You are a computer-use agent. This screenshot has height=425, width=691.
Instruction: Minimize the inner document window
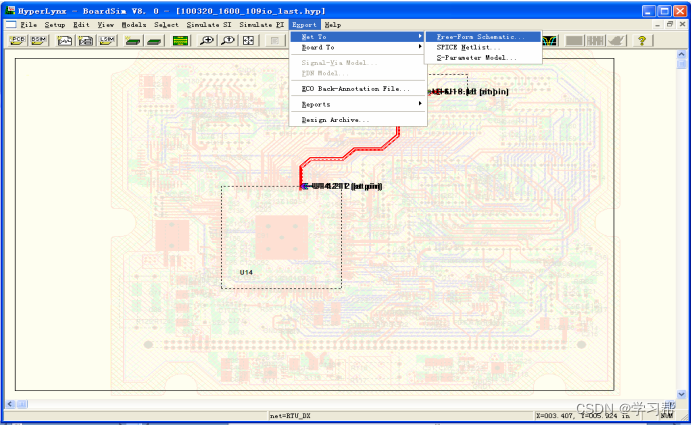pos(658,25)
